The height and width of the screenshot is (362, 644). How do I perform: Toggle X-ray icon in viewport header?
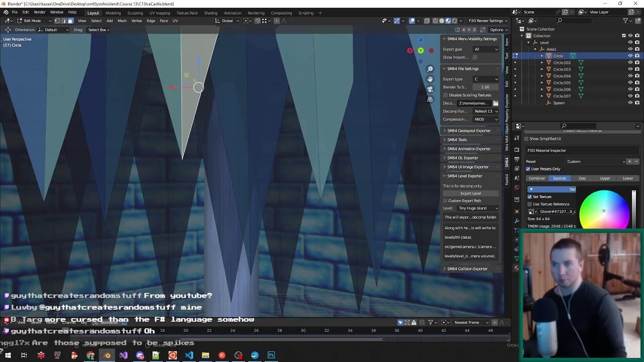(x=427, y=21)
